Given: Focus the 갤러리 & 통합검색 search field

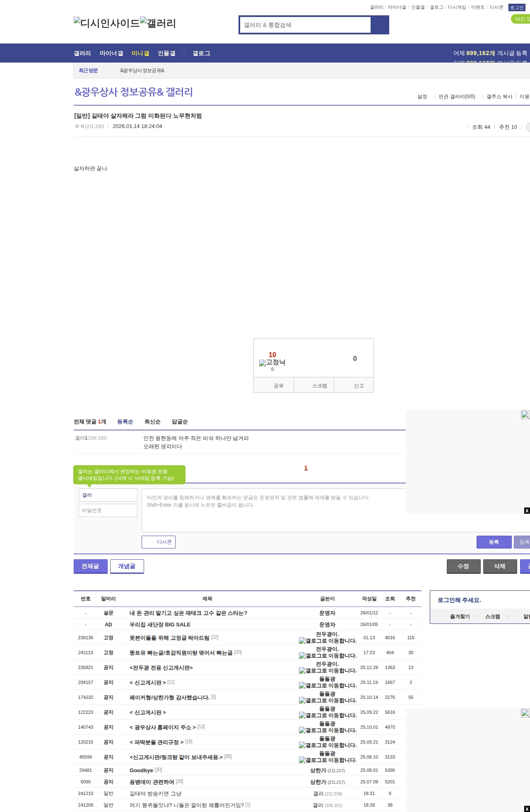Looking at the screenshot, I should [x=305, y=25].
